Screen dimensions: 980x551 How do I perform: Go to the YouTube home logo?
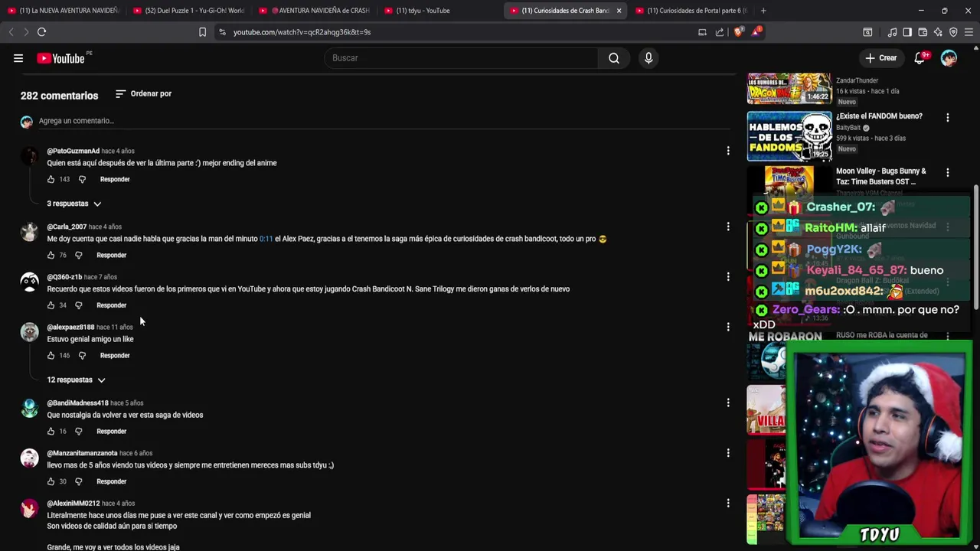(x=61, y=58)
